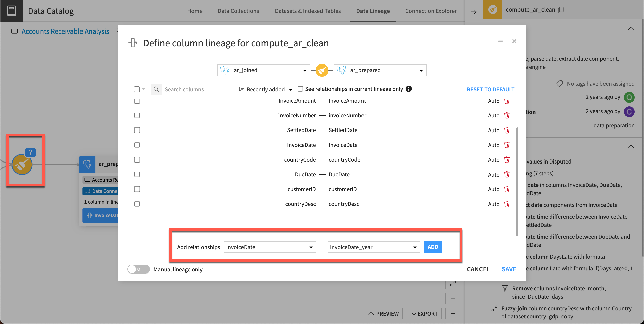
Task: Open the InvoiceDate_year target column dropdown
Action: (374, 247)
